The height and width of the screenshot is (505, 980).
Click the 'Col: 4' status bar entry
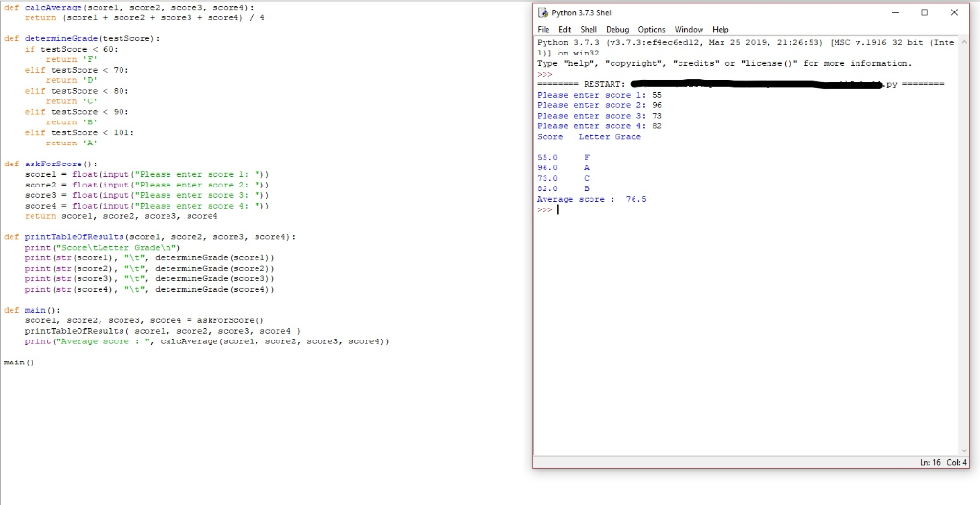(x=956, y=463)
